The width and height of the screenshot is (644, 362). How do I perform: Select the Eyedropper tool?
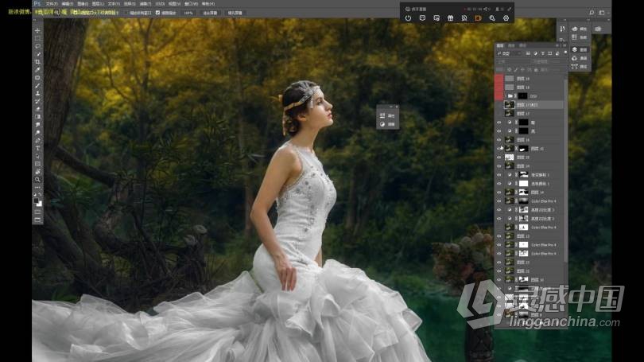[x=37, y=69]
